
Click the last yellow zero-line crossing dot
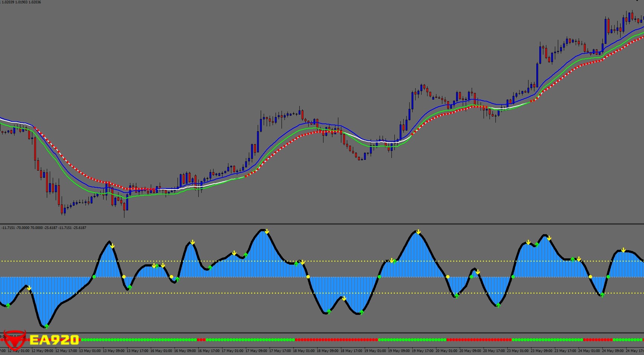click(x=590, y=277)
